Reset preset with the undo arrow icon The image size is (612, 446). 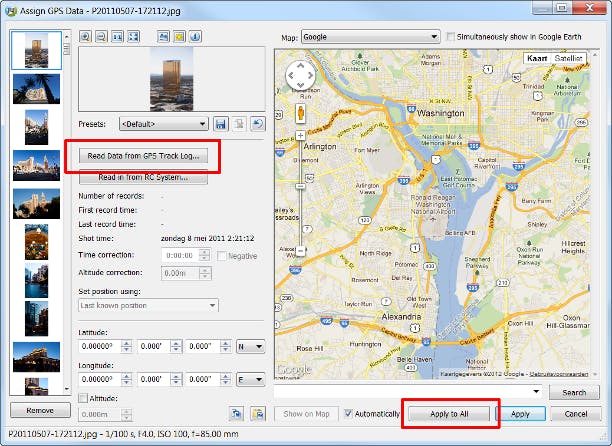coord(258,124)
